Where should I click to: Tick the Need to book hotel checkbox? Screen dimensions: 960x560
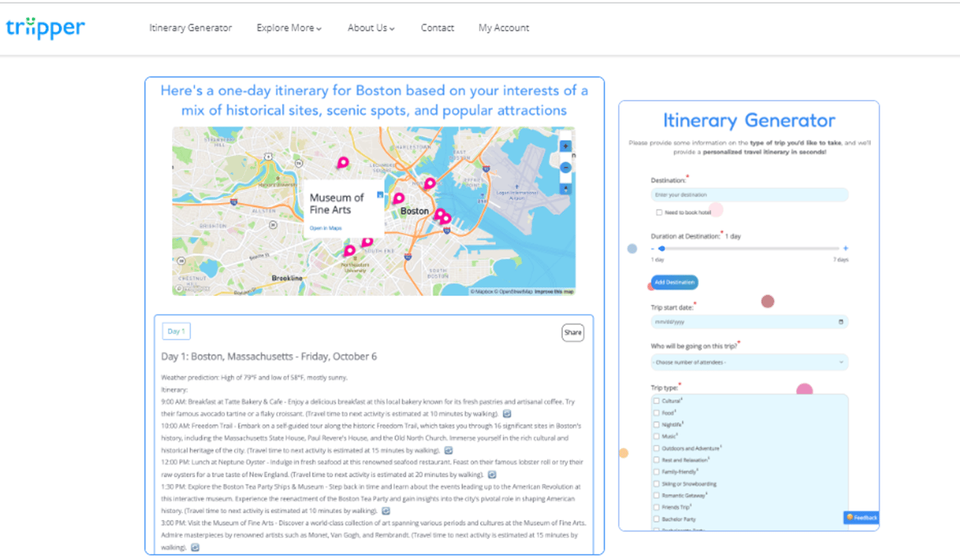coord(659,213)
